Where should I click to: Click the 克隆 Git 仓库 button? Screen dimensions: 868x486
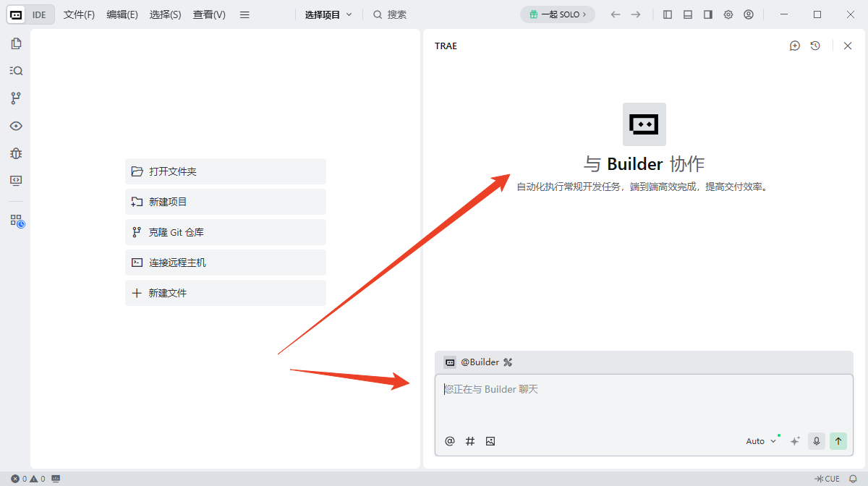tap(225, 232)
